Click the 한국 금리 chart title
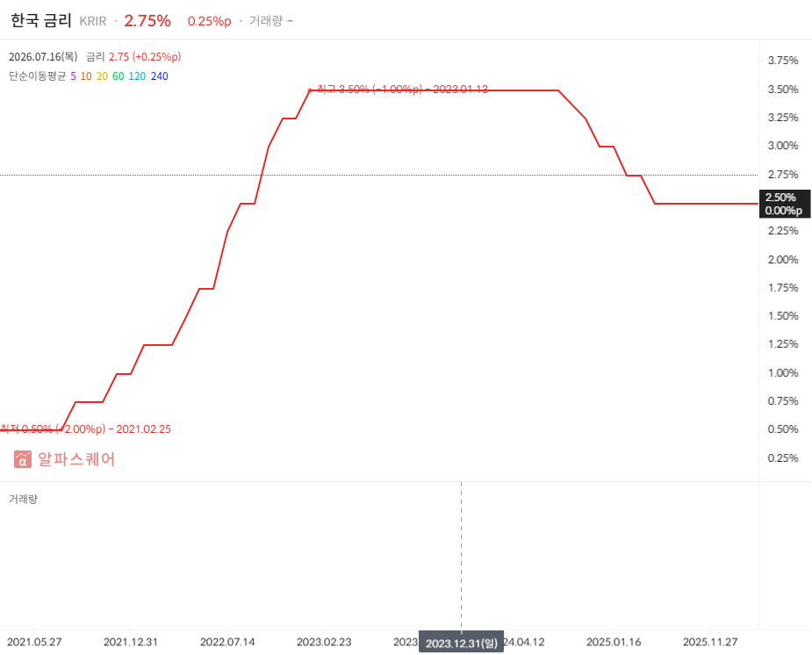 tap(41, 20)
